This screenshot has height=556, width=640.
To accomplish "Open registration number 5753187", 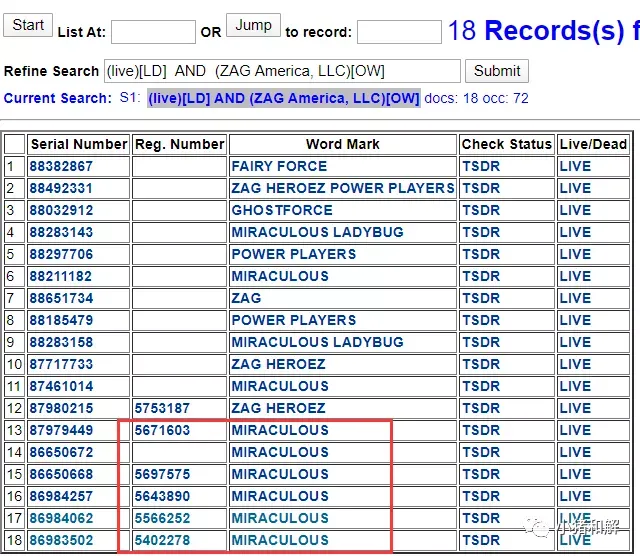I will (x=162, y=409).
